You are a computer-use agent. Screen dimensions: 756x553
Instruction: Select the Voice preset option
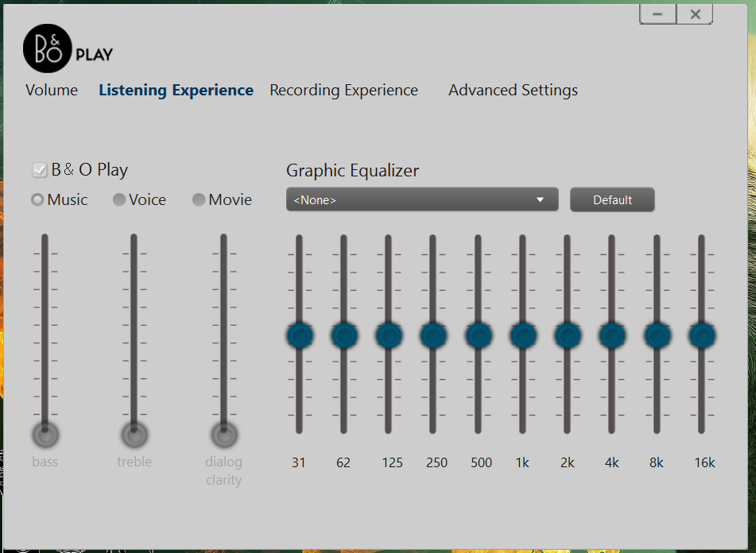click(x=119, y=200)
